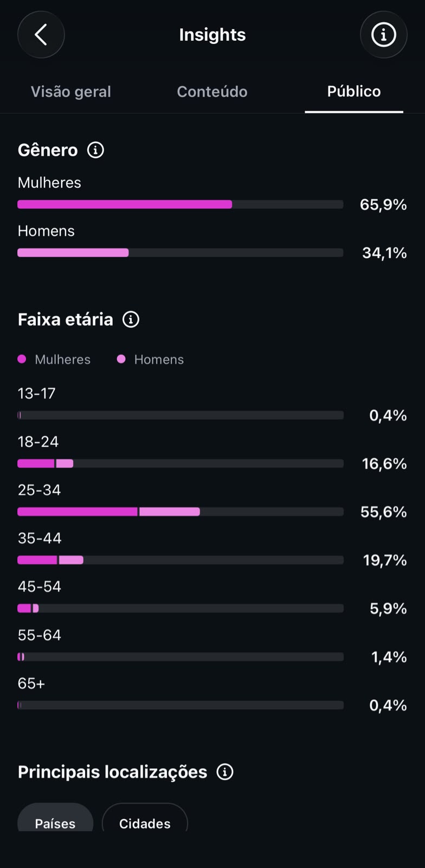425x868 pixels.
Task: Tap the 25-34 age range bar
Action: 181,512
